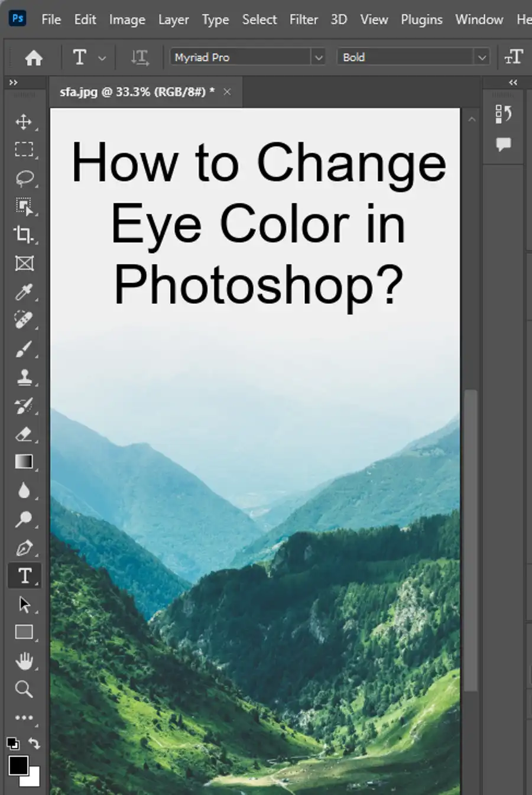Viewport: 532px width, 795px height.
Task: Select the Rectangular Marquee tool
Action: pos(24,150)
